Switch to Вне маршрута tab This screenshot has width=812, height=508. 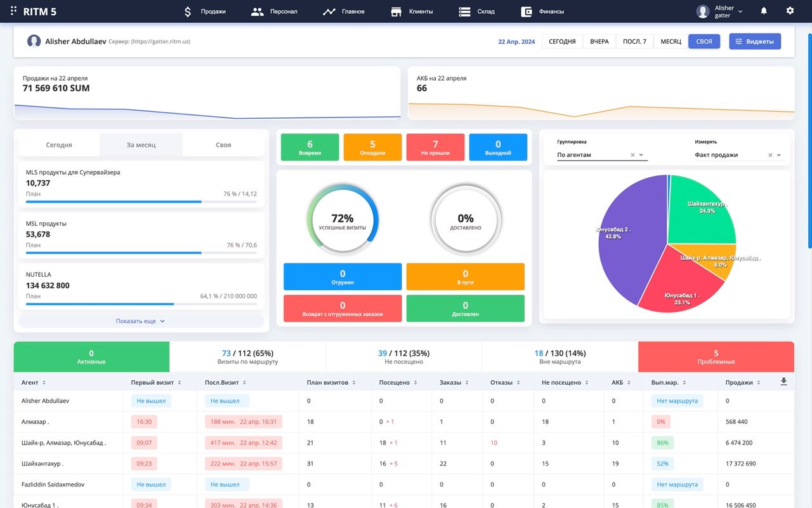click(560, 357)
